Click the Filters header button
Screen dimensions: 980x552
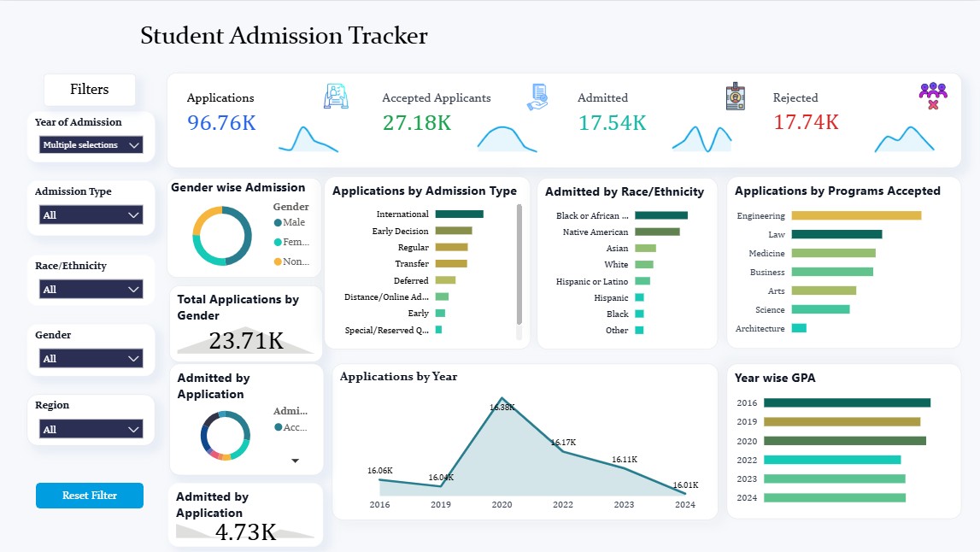point(90,90)
